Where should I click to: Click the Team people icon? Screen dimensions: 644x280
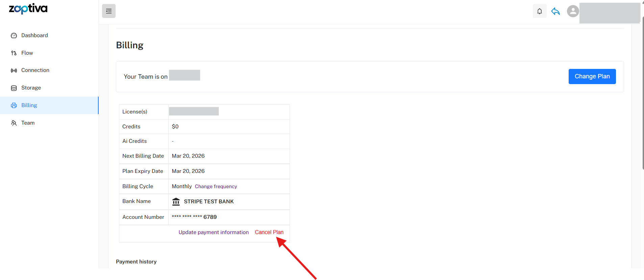[x=14, y=123]
